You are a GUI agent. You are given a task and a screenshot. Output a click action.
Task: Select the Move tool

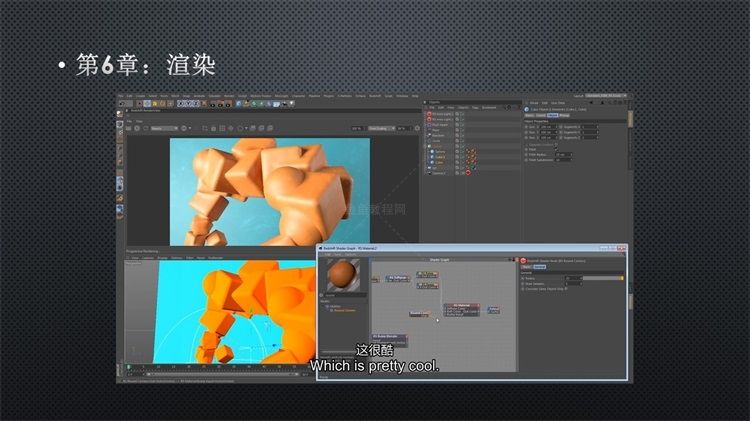click(x=147, y=104)
